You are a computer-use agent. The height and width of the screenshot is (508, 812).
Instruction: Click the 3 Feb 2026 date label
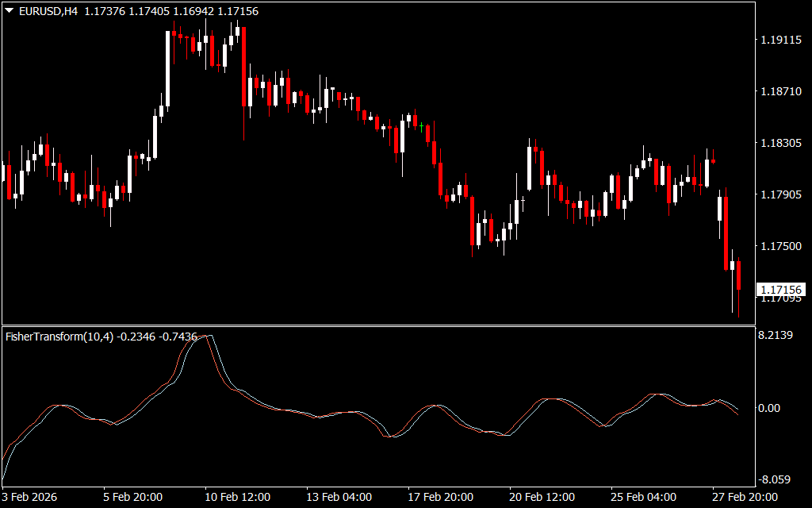[x=30, y=497]
